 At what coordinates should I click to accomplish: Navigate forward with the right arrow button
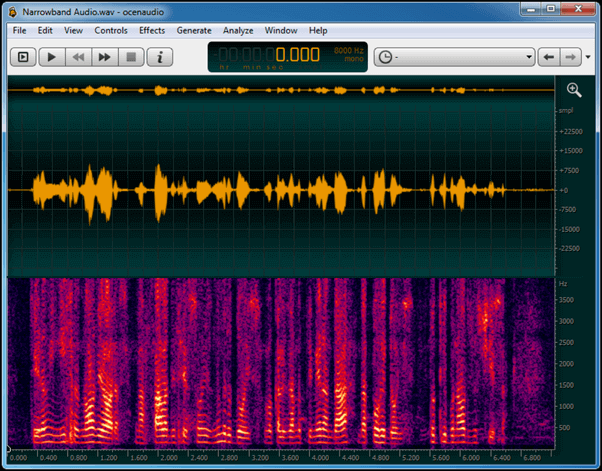coord(572,57)
